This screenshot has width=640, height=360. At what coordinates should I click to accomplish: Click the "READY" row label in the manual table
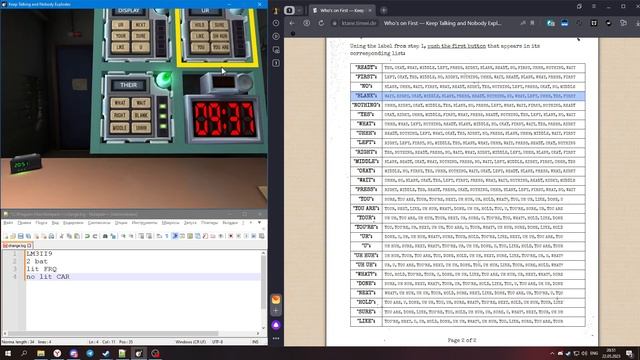[366, 67]
